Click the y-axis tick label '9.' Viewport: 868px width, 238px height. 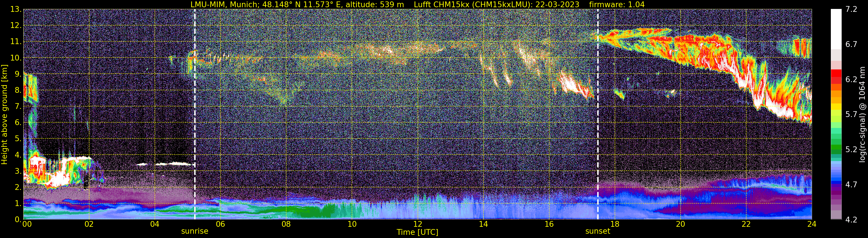tap(18, 74)
